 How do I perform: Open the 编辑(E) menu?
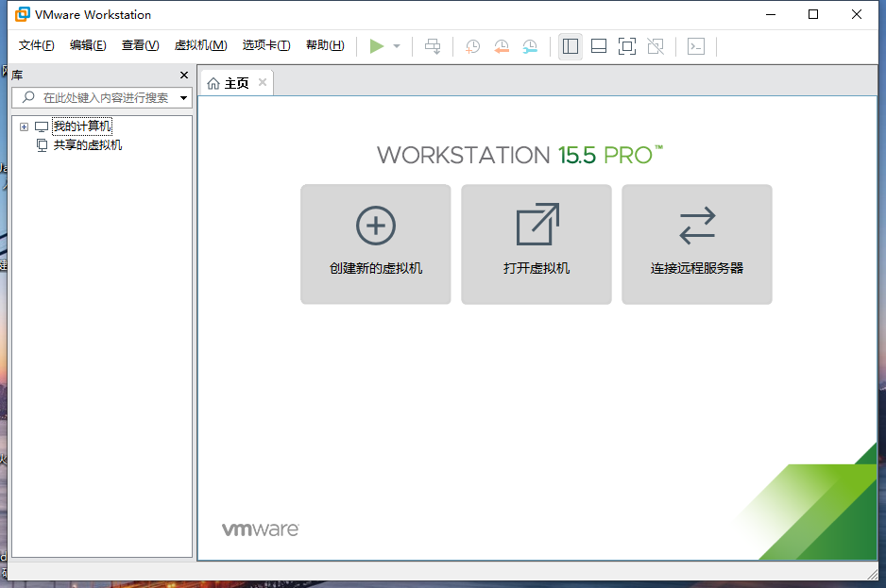(88, 45)
